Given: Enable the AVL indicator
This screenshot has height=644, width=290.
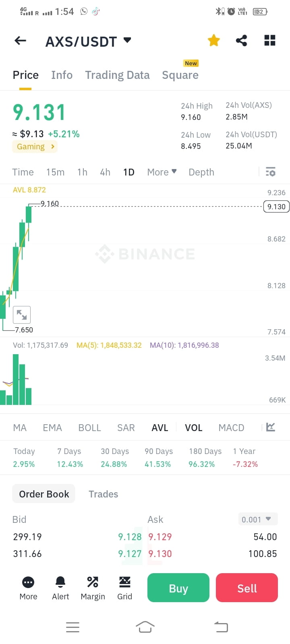Looking at the screenshot, I should coord(160,427).
